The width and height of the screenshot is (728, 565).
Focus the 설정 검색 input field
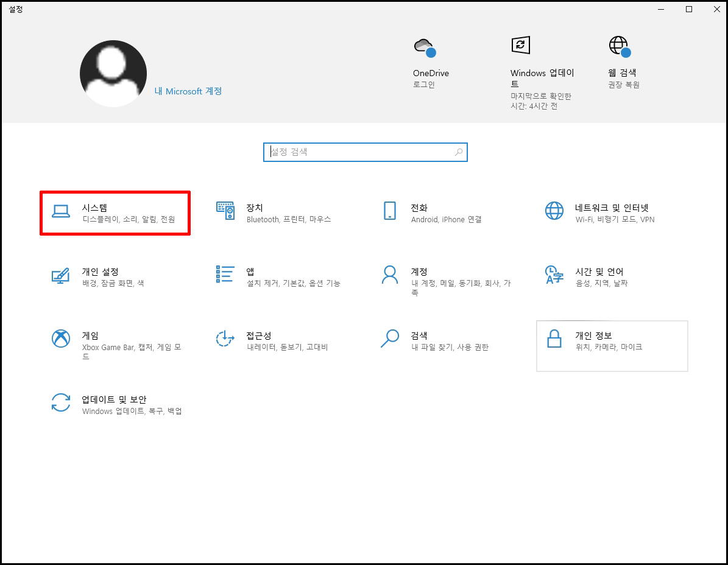[x=366, y=152]
